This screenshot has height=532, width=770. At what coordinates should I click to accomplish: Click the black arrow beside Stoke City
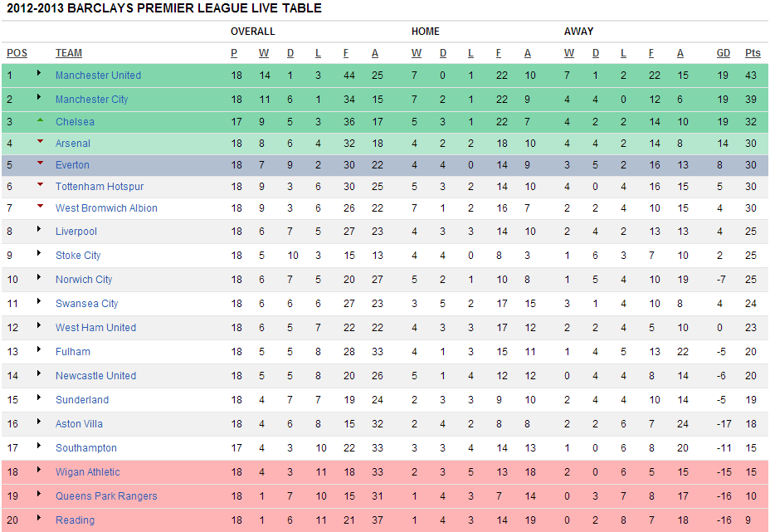click(x=39, y=253)
